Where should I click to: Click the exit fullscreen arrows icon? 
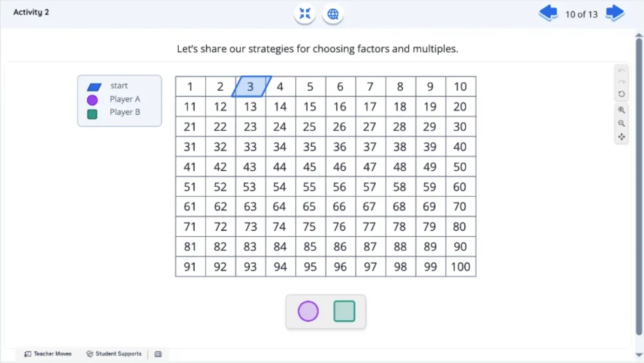(305, 14)
